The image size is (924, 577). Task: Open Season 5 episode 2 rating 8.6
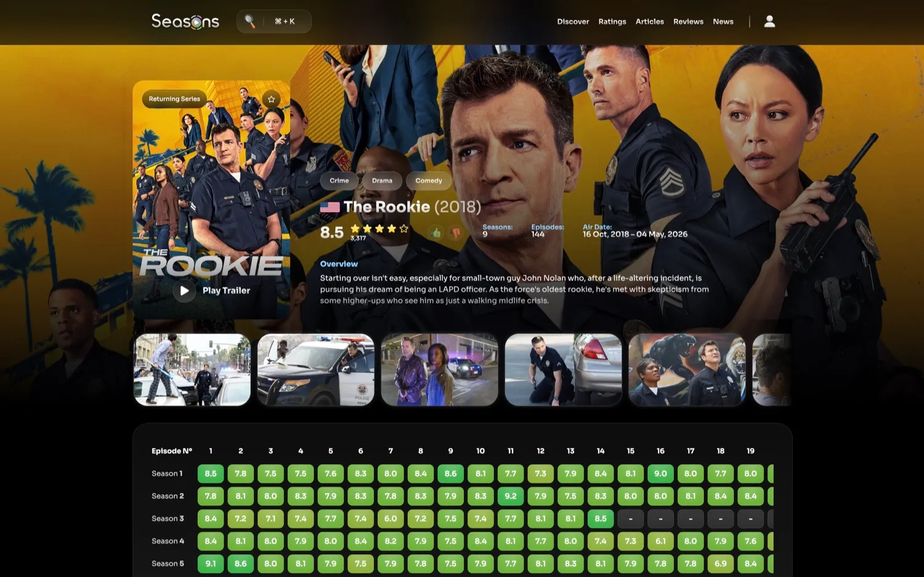pyautogui.click(x=241, y=563)
